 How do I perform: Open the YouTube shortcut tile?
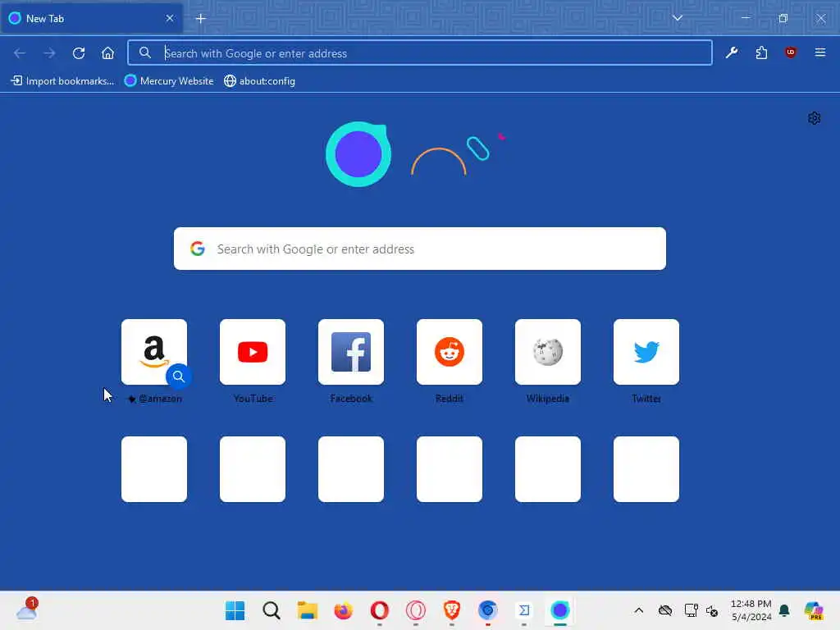(253, 352)
